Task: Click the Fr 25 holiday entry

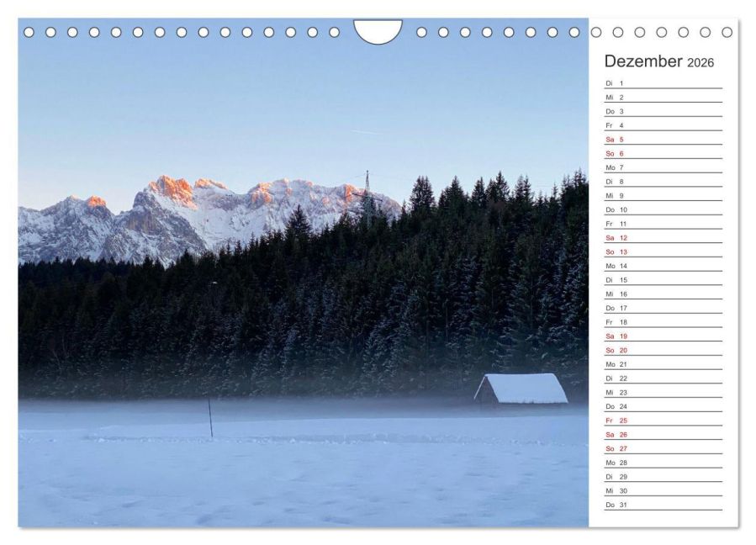Action: [x=663, y=421]
